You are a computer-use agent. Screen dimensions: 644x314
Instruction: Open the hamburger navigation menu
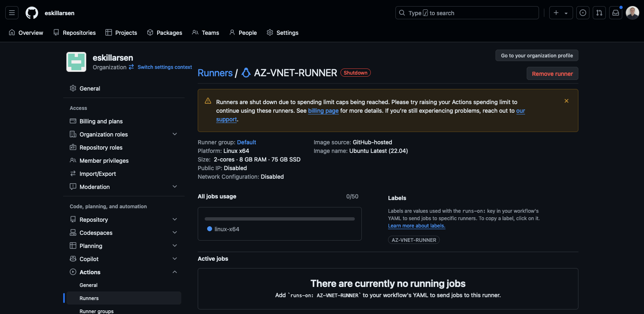point(12,13)
